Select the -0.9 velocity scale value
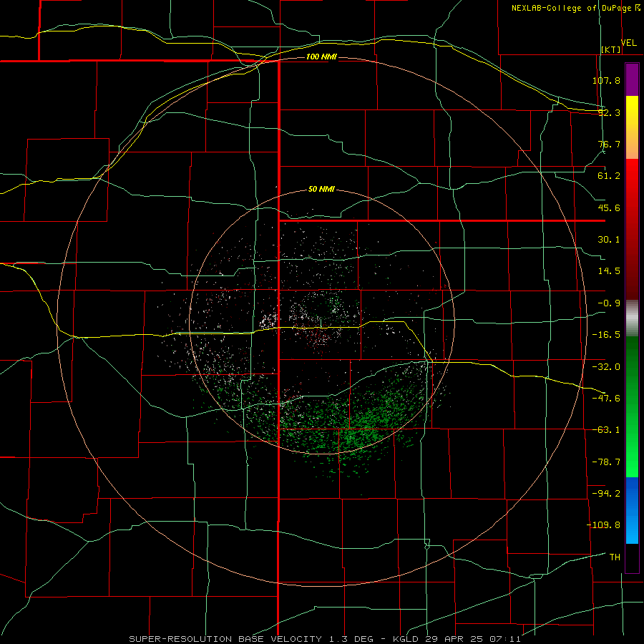The image size is (644, 644). click(x=609, y=303)
